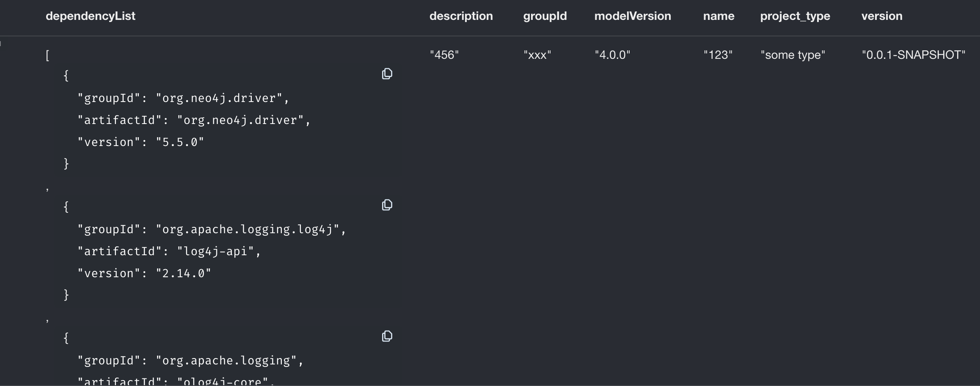Click the version "5.5.0" line

click(x=141, y=142)
